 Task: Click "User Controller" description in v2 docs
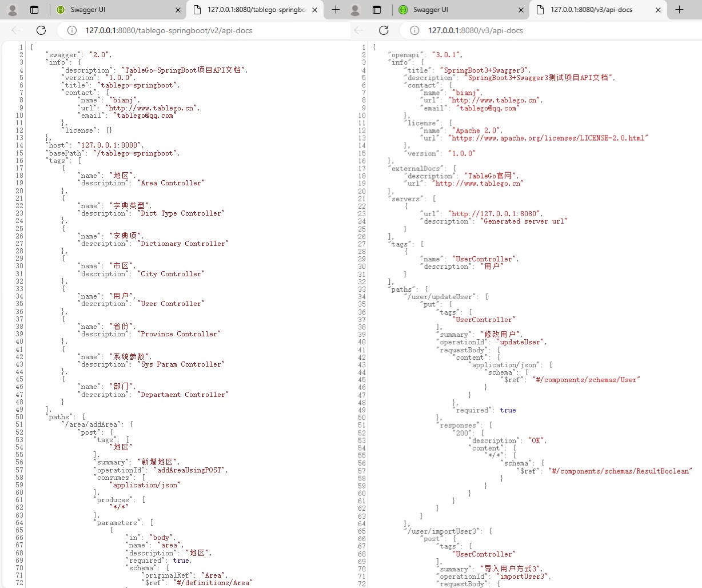click(x=171, y=304)
